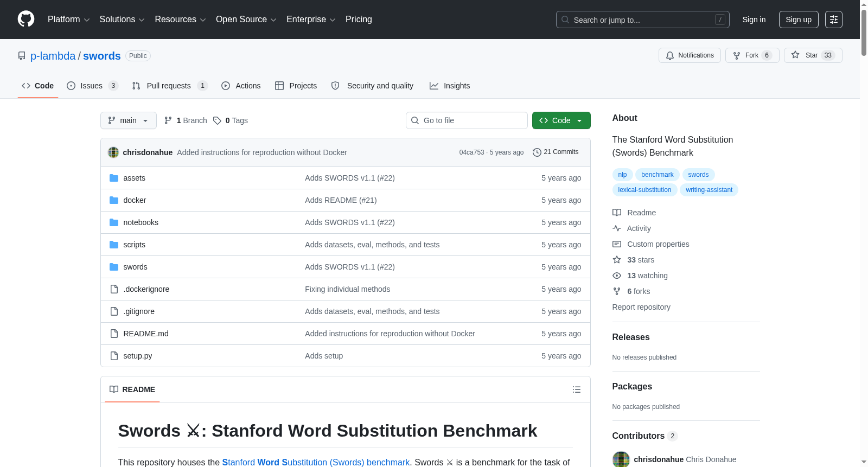Expand the Resources menu
868x467 pixels.
click(x=180, y=20)
